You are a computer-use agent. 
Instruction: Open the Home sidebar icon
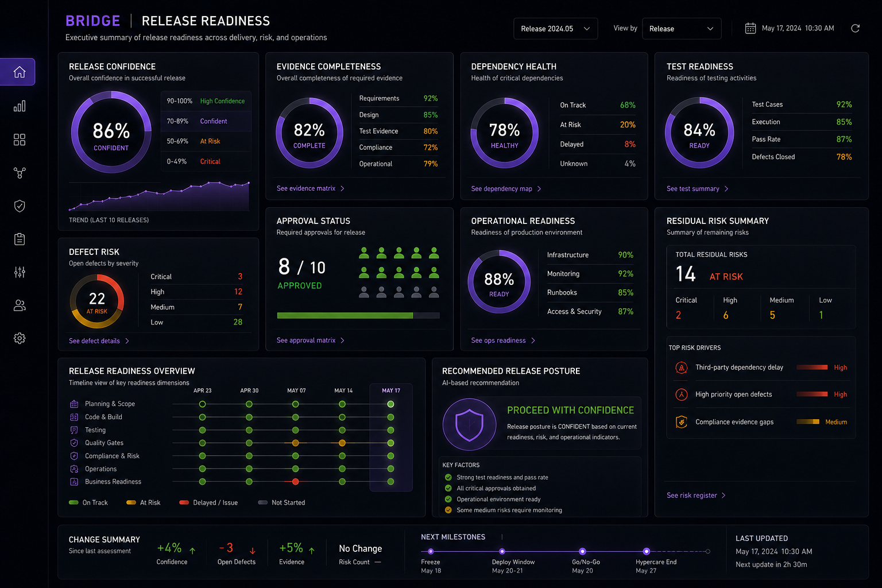20,72
